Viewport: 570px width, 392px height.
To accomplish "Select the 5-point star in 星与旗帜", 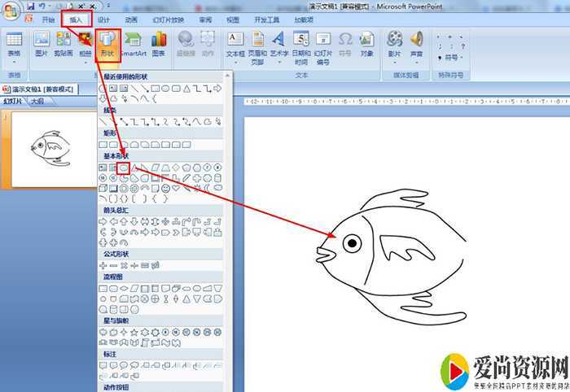I will point(134,333).
